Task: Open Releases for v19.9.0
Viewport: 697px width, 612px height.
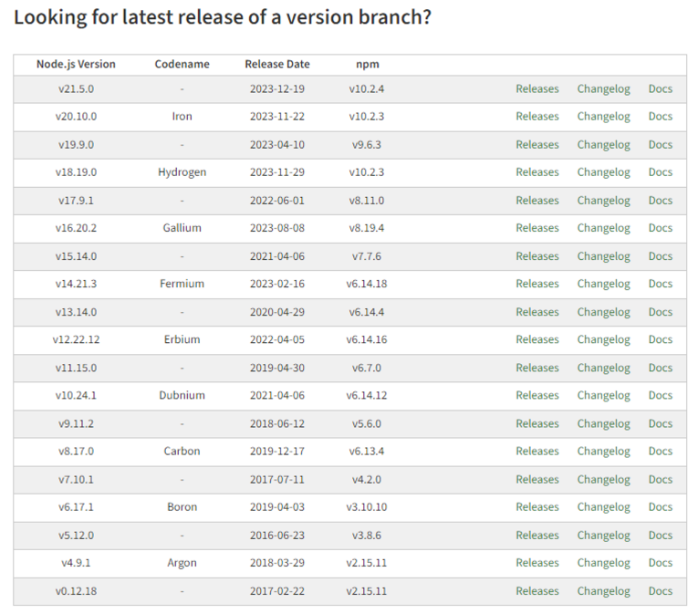Action: point(537,145)
